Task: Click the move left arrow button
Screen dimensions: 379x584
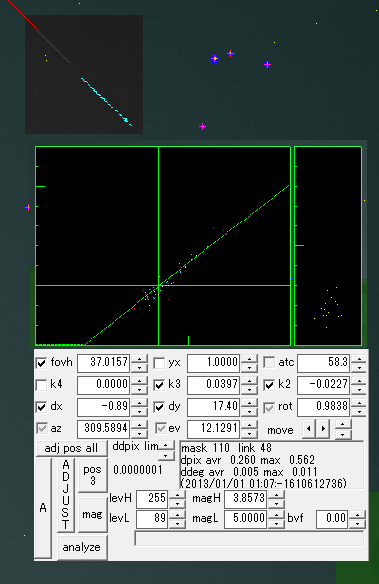Action: pos(309,429)
